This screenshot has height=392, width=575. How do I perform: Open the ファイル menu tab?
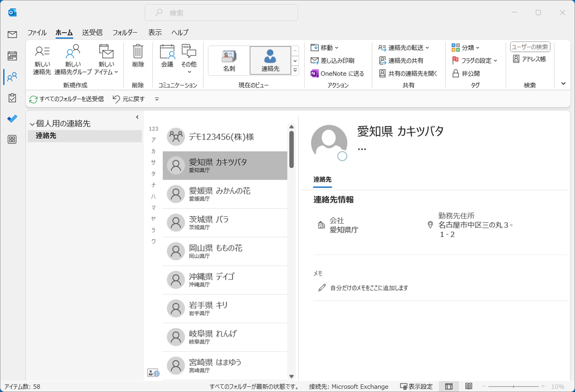pyautogui.click(x=37, y=33)
